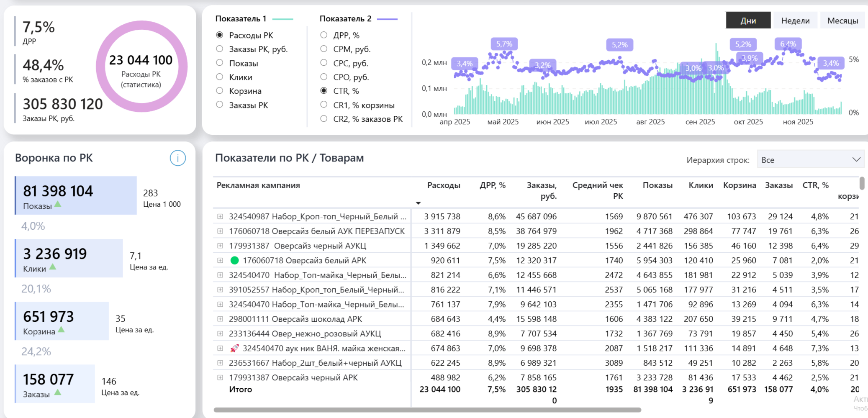Switch chart to Месяцы view
The width and height of the screenshot is (868, 418).
[842, 21]
